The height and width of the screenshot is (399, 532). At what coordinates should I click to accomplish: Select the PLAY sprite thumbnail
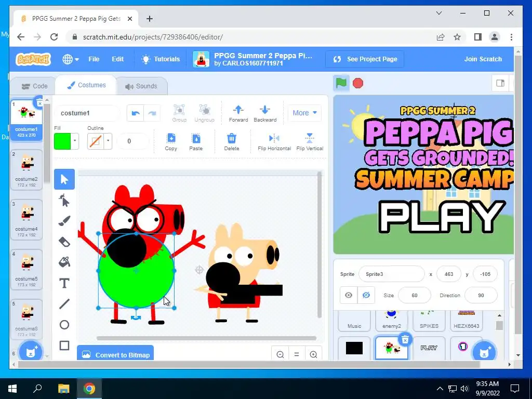[x=429, y=348]
